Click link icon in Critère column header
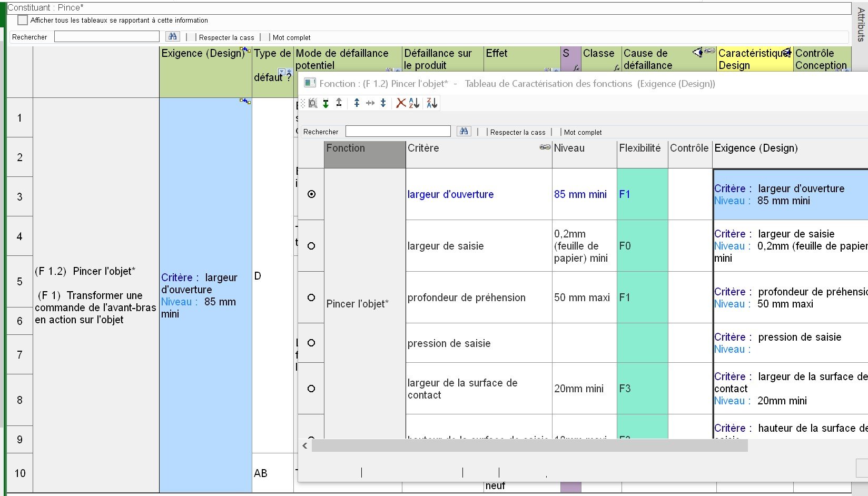 [545, 147]
